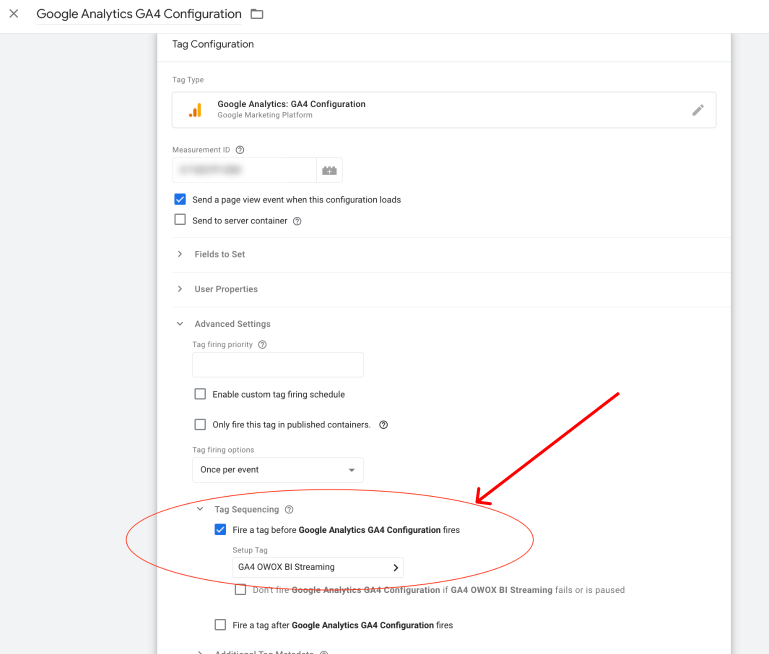Enable custom tag firing schedule

200,395
